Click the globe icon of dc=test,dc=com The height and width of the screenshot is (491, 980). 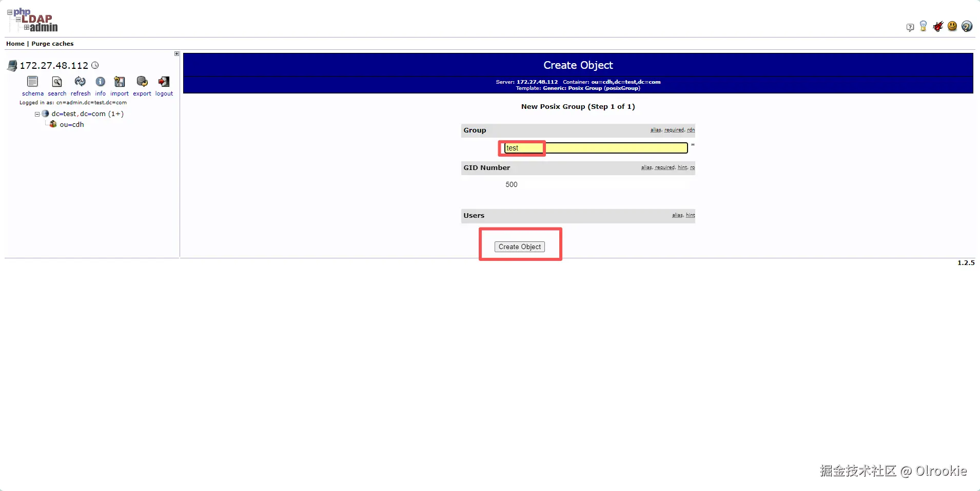pyautogui.click(x=45, y=114)
